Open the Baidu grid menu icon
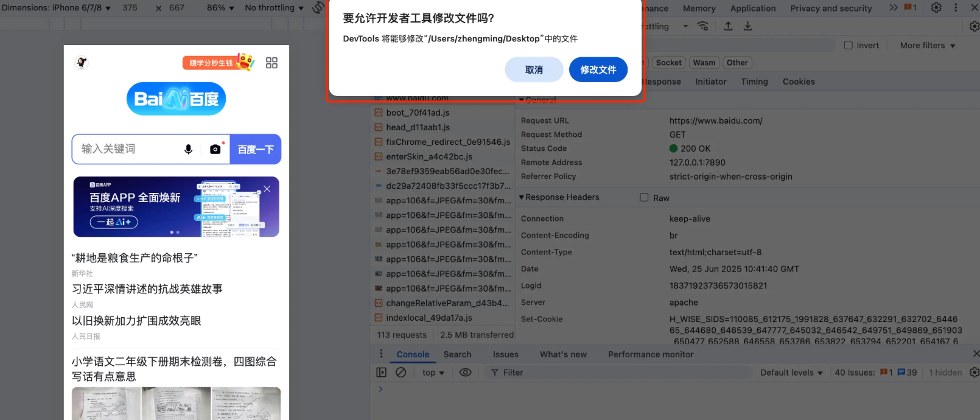 (271, 63)
